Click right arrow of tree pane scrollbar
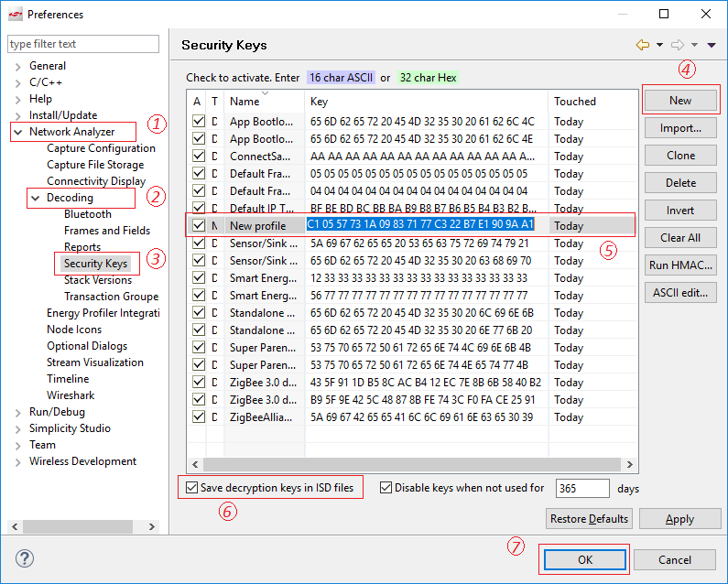The height and width of the screenshot is (584, 728). click(x=151, y=526)
